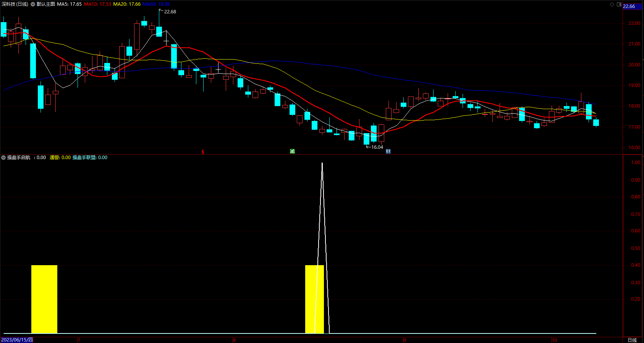Click month marker 10 on time axis
This screenshot has height=343, width=644.
[554, 340]
